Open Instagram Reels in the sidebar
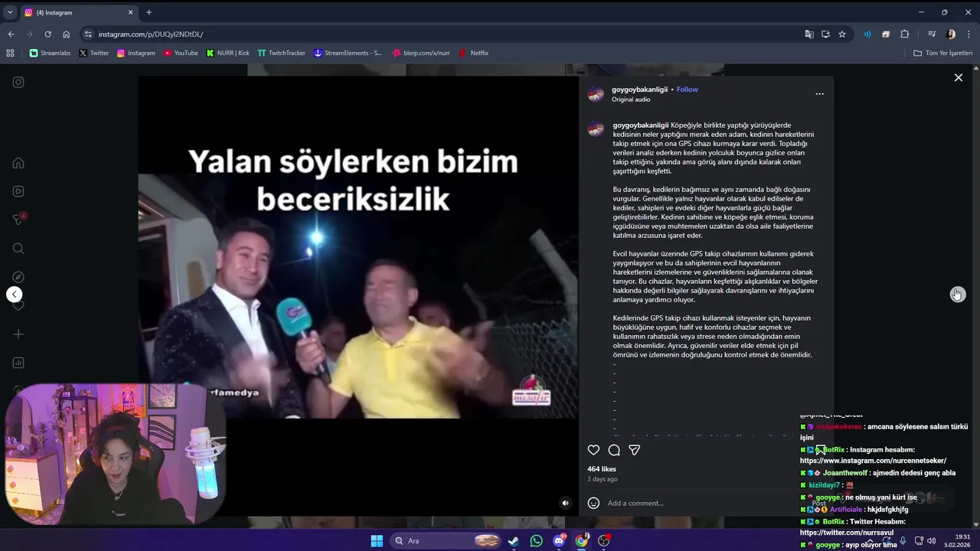Screen dimensions: 980x551 point(18,191)
